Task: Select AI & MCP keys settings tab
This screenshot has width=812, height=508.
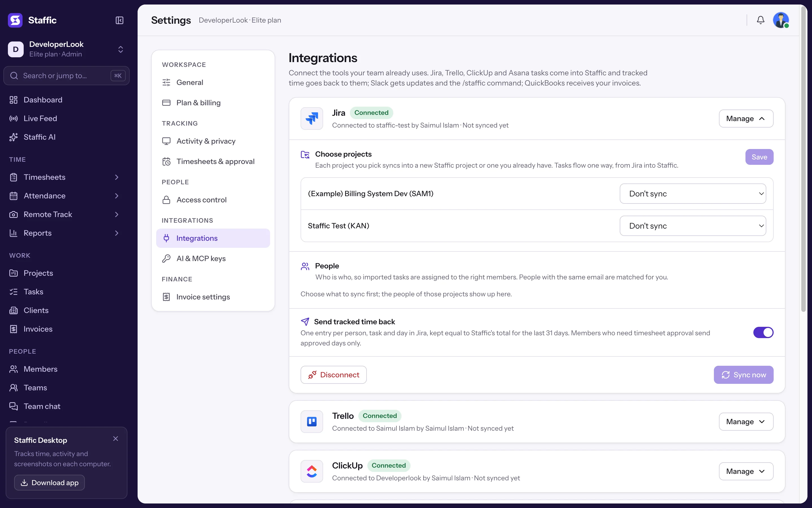Action: [213, 259]
